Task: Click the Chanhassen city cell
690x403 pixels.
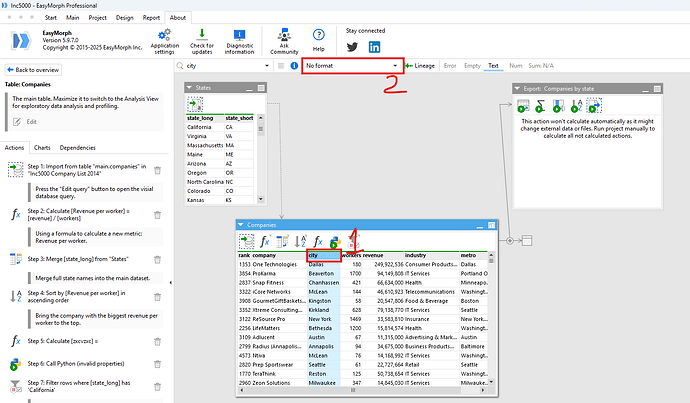Action: [x=323, y=283]
